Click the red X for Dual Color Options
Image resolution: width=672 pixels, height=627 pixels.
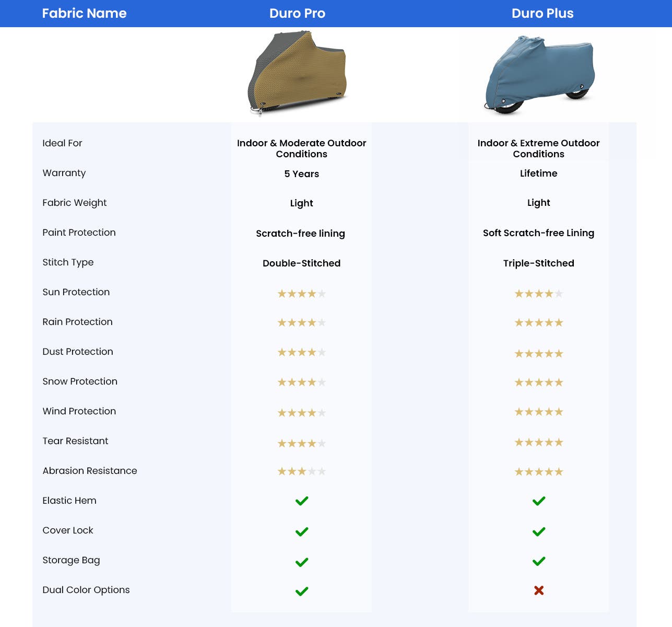coord(539,590)
